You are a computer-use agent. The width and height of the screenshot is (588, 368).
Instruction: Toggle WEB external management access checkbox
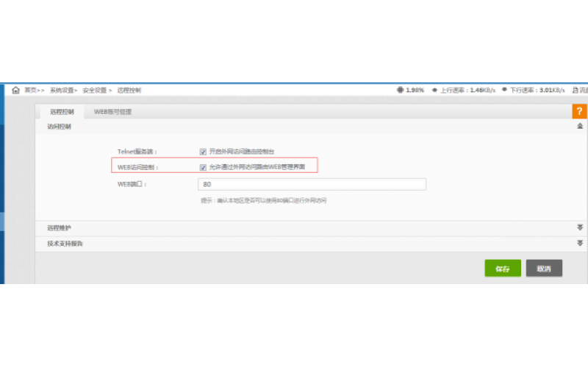pyautogui.click(x=203, y=167)
